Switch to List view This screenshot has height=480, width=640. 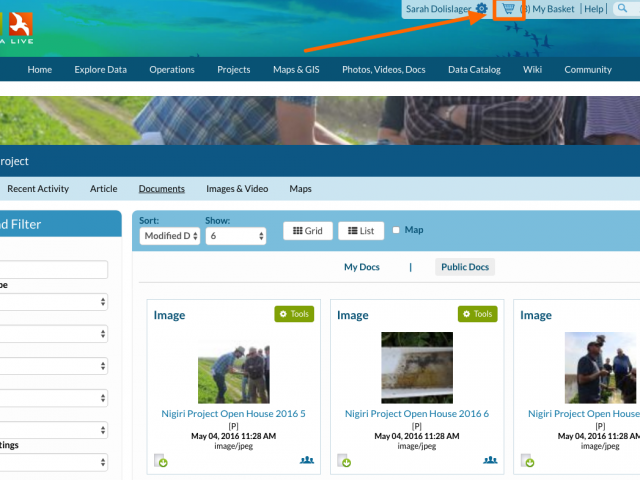click(361, 231)
